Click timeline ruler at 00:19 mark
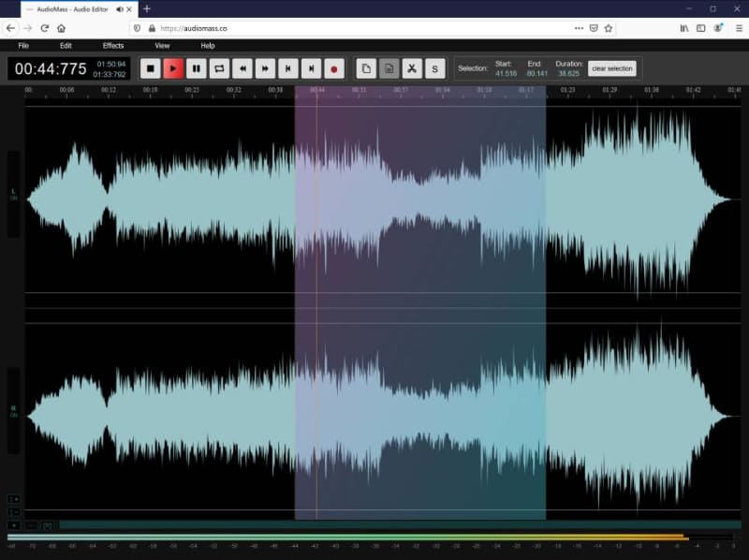 click(150, 90)
